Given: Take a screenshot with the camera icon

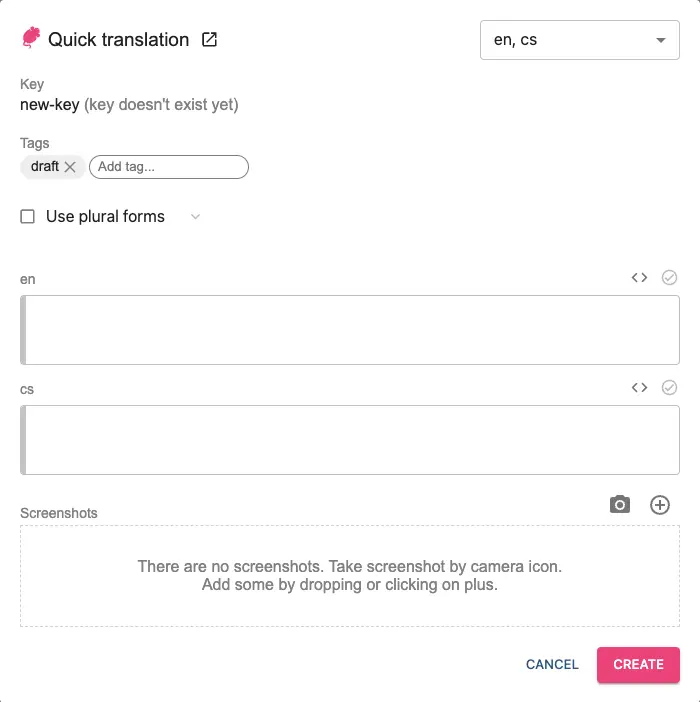Looking at the screenshot, I should coord(620,504).
